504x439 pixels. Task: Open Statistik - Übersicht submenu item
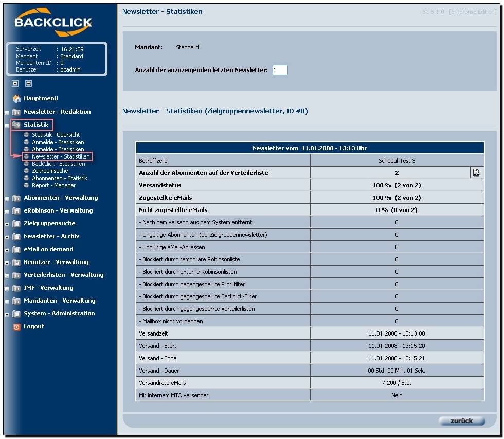(56, 135)
